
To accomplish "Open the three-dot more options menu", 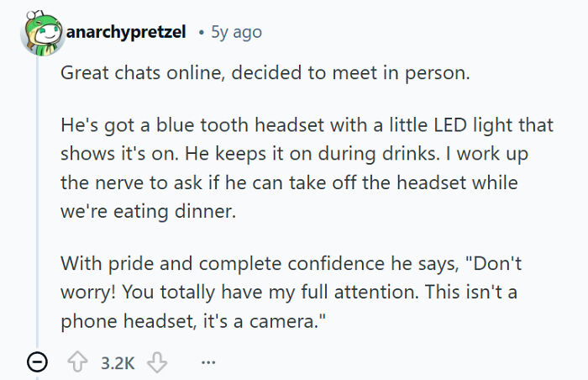I will tap(208, 363).
